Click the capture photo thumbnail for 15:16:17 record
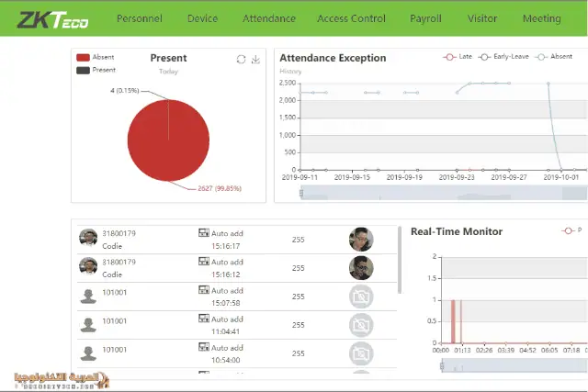 (361, 239)
